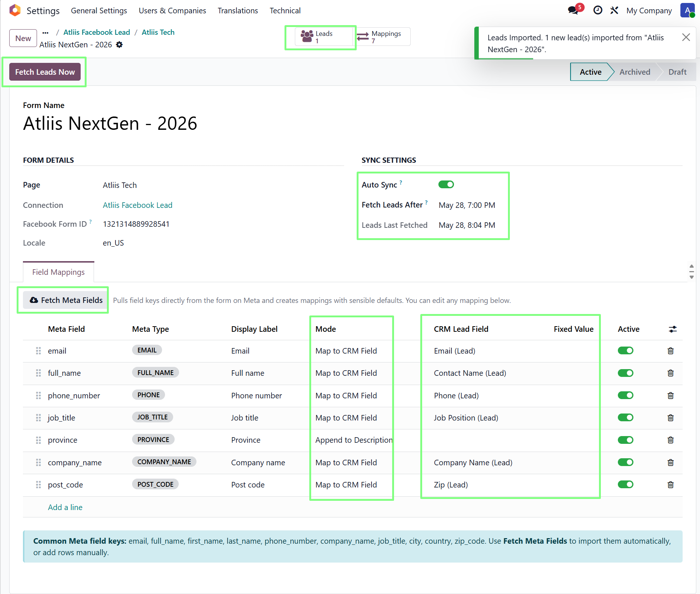Click the province row drag handle
This screenshot has height=594, width=700.
[x=38, y=440]
